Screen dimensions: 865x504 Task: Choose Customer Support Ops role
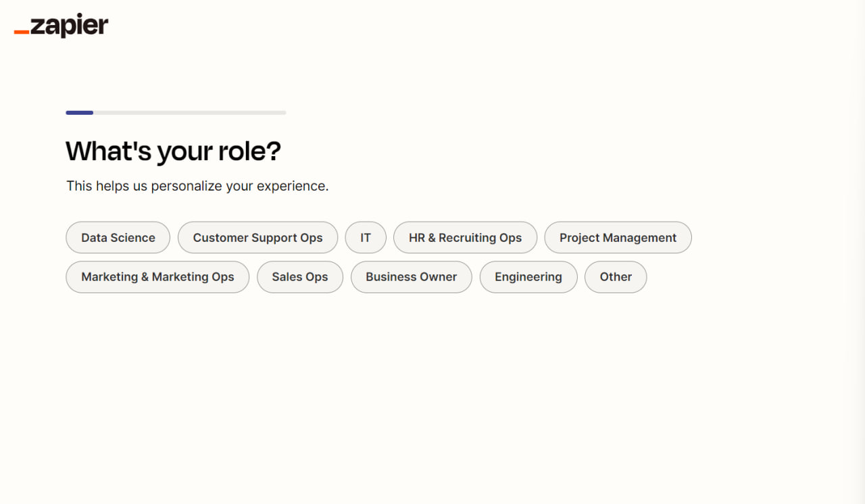pyautogui.click(x=257, y=238)
